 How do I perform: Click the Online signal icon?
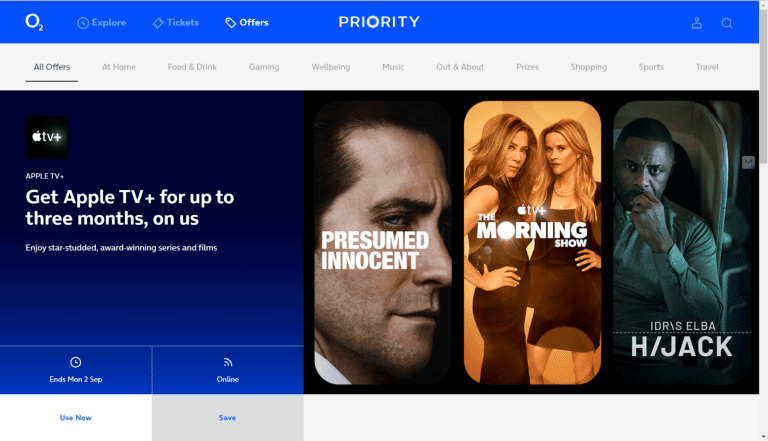coord(228,362)
